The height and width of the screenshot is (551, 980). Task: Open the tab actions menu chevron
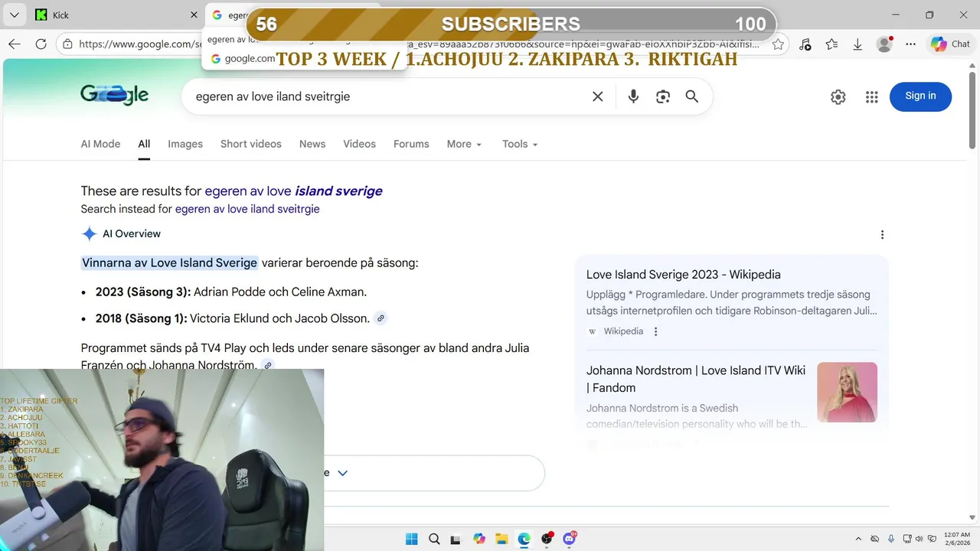coord(16,15)
